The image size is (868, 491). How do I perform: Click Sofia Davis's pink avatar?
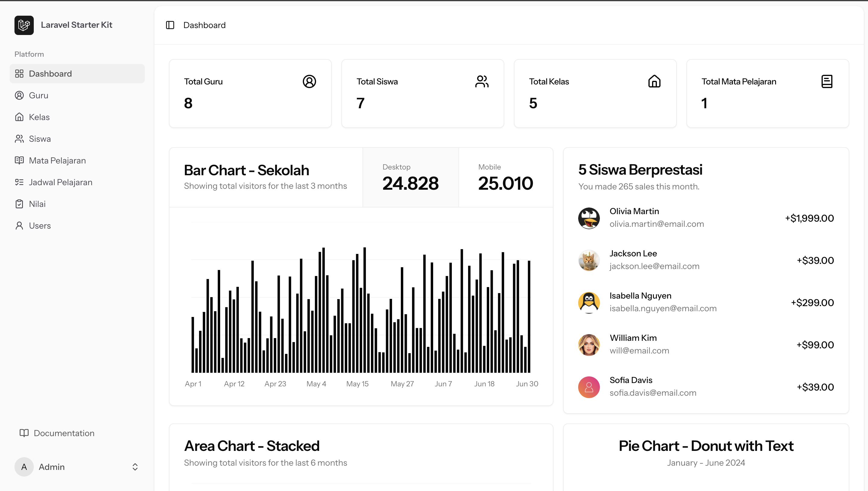coord(589,387)
